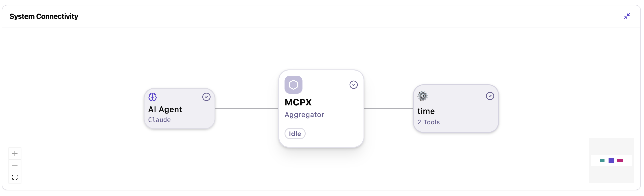
Task: Click the purple block in minimap
Action: click(611, 160)
